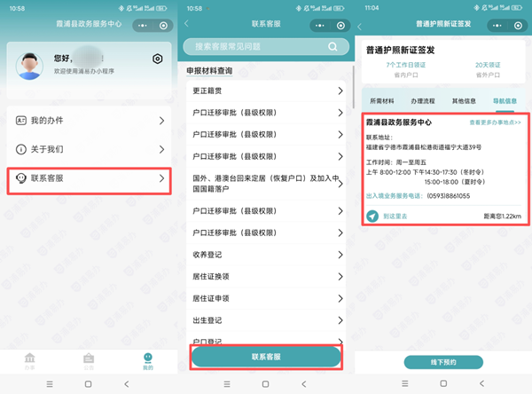Tap 20天领证 text
This screenshot has width=532, height=394.
(488, 65)
